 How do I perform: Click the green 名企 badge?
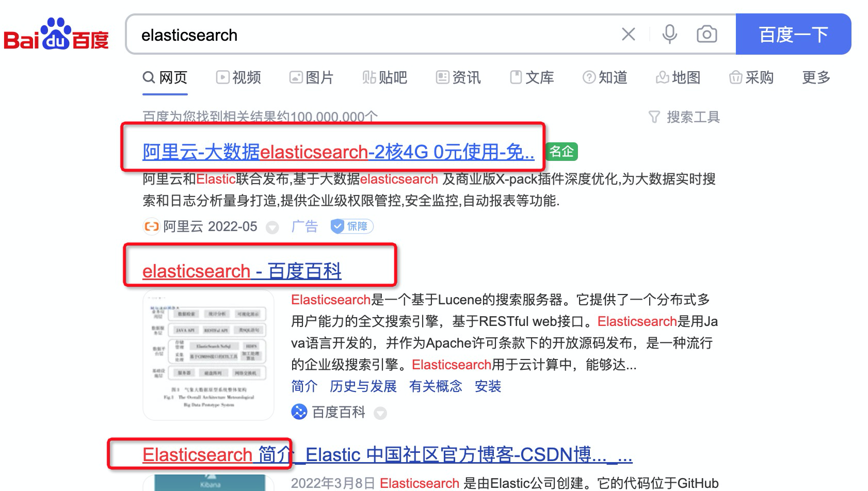pos(561,152)
